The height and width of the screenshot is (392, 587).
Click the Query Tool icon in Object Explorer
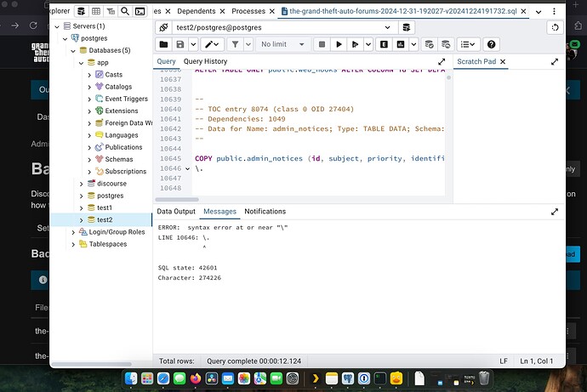coord(81,12)
